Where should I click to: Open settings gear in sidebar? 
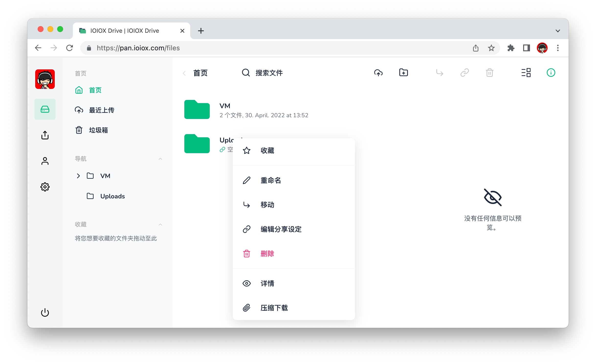pyautogui.click(x=45, y=187)
